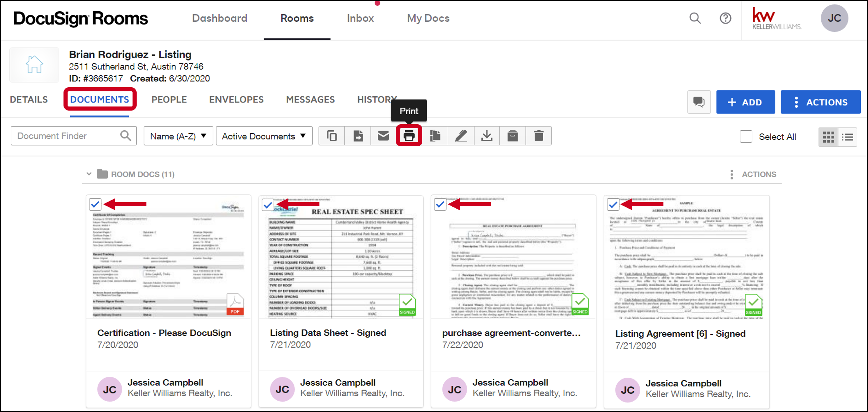Screen dimensions: 868x412
Task: Uncheck the Listing Agreement document checkbox
Action: click(613, 204)
